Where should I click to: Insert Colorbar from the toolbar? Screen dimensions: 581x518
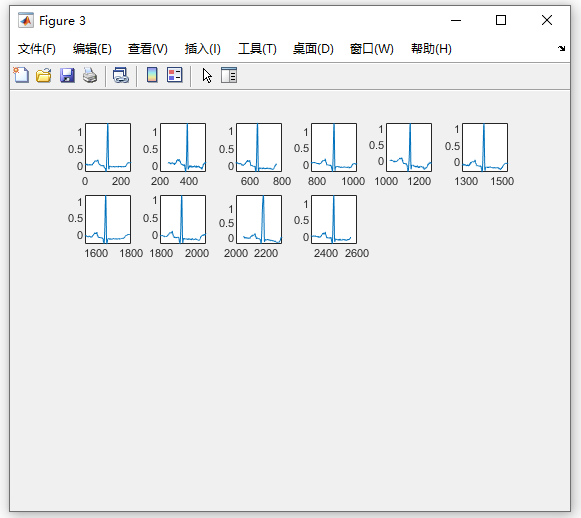(x=152, y=75)
